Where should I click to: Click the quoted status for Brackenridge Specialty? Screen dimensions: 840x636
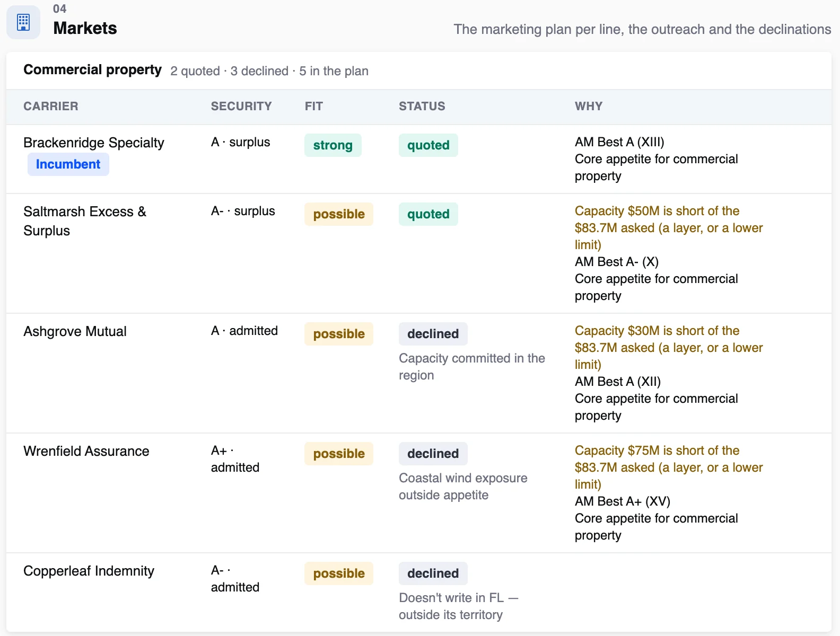428,145
